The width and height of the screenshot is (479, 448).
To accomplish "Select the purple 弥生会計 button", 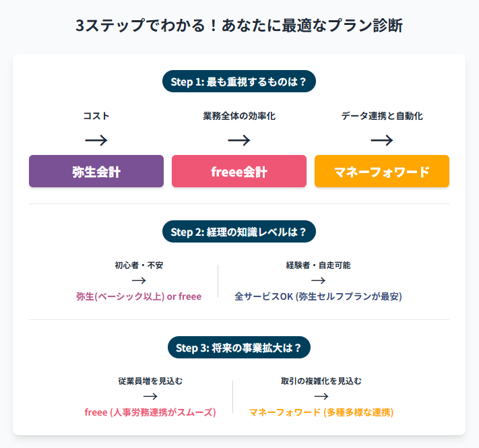I will [96, 171].
